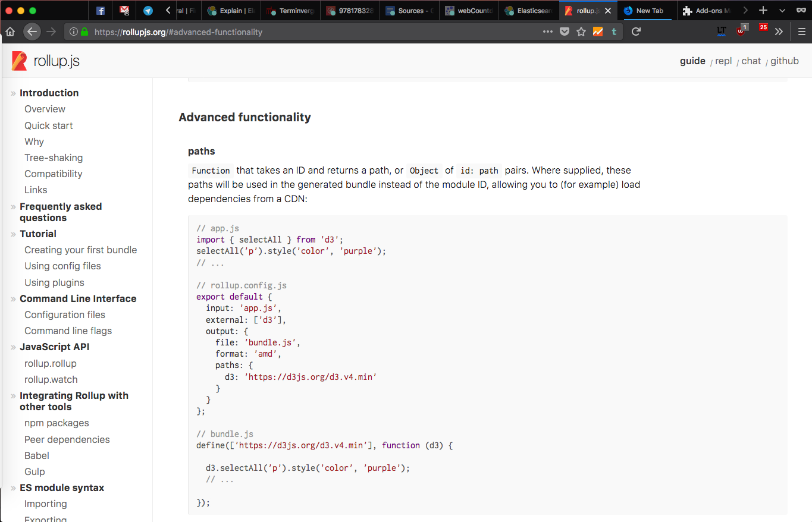Go to Configuration files

pos(65,315)
